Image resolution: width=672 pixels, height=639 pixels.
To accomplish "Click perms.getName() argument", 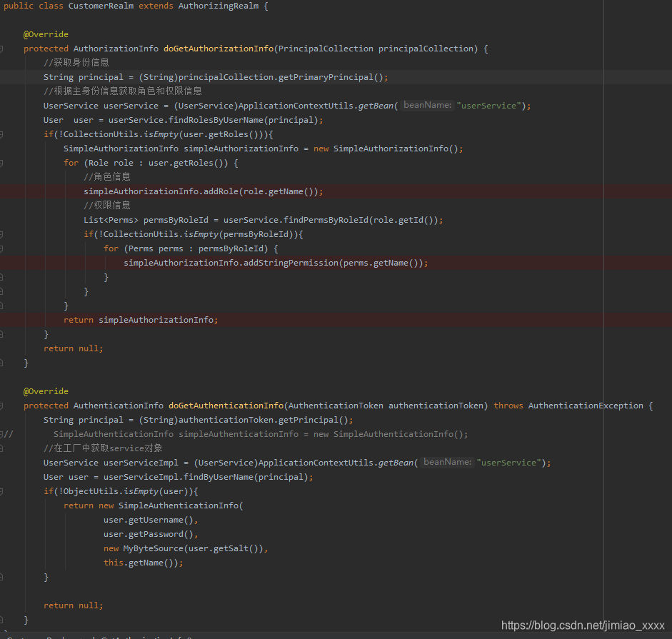I will click(x=381, y=263).
